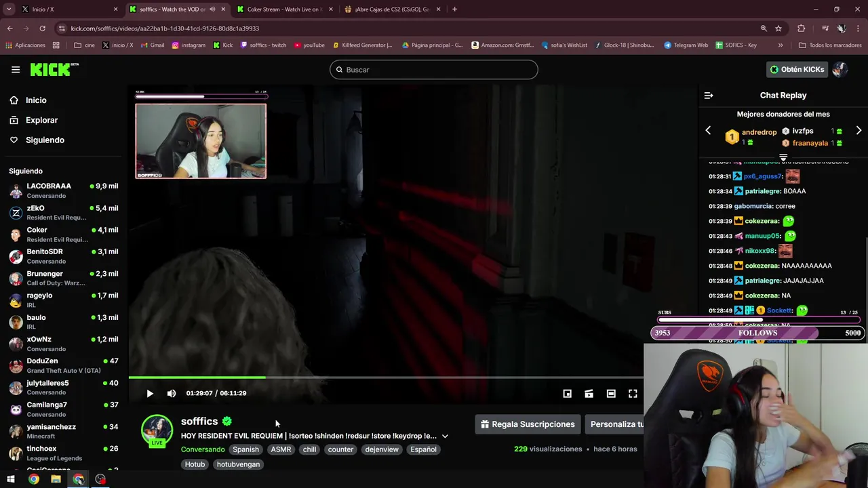Open browser extensions menu

(802, 28)
